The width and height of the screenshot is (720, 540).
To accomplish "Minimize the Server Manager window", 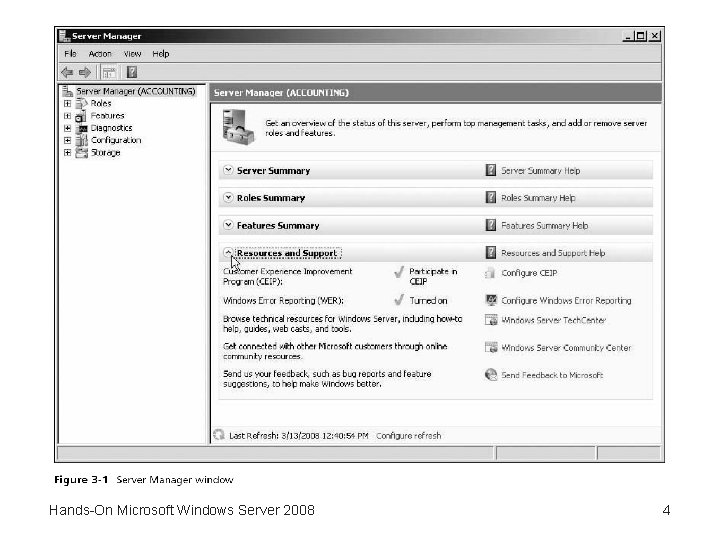I will pos(628,35).
